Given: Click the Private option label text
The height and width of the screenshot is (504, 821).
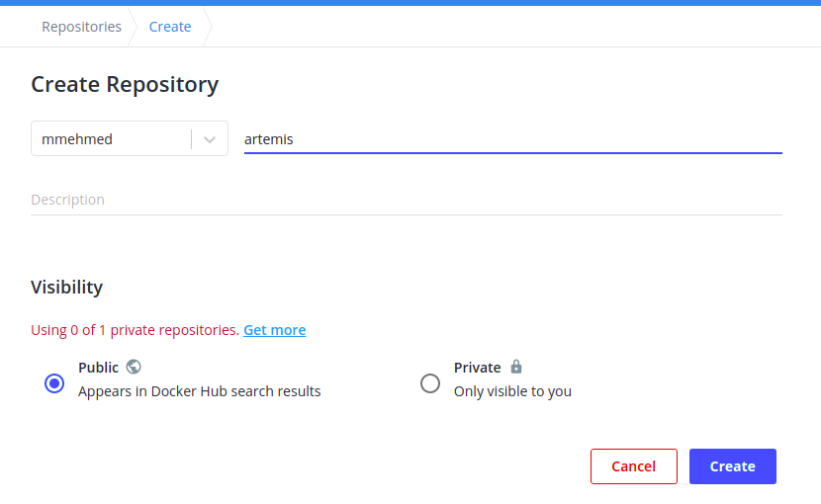Looking at the screenshot, I should pos(478,368).
